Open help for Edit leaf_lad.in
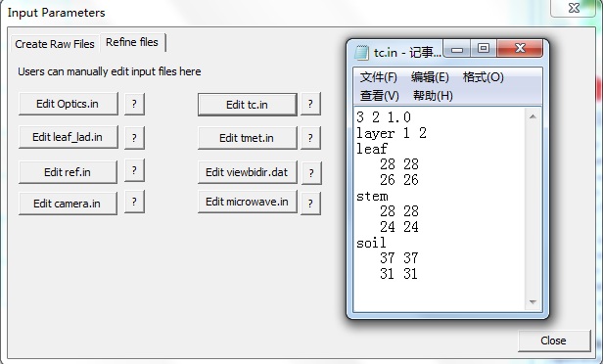 point(134,138)
